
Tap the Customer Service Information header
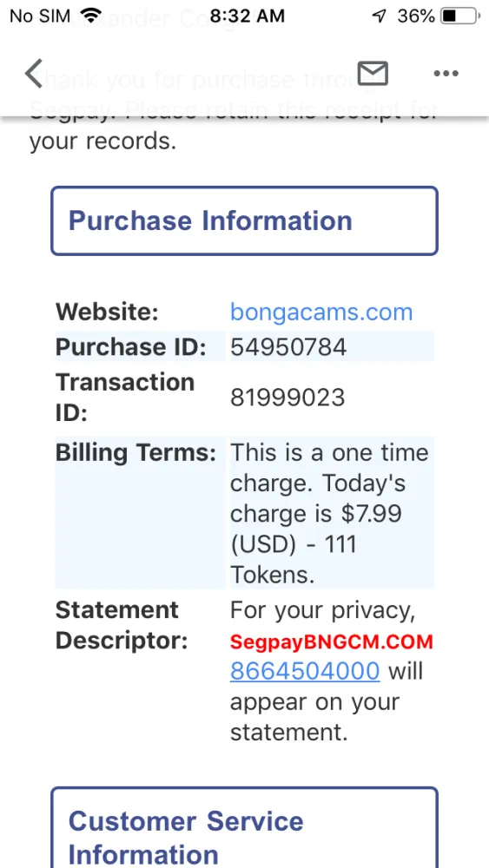[x=244, y=828]
